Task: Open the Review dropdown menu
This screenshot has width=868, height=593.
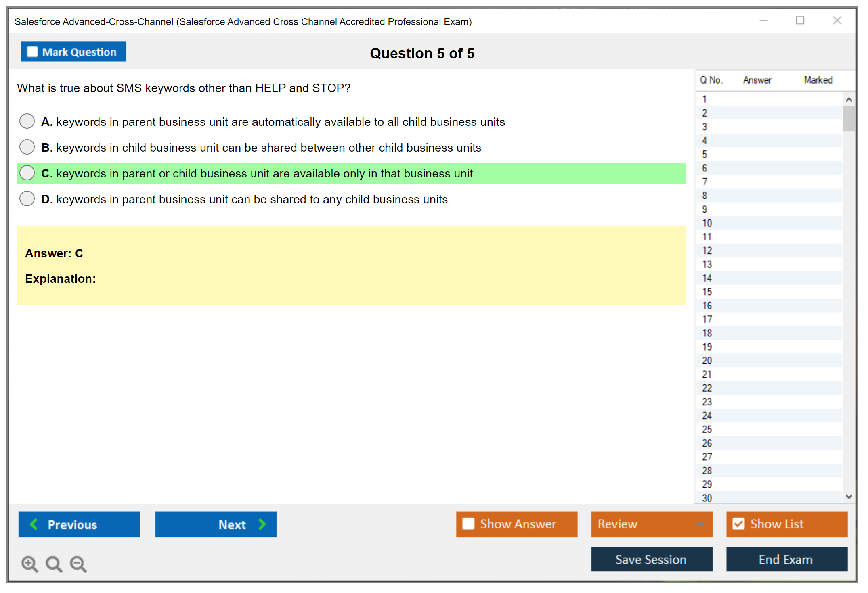Action: point(651,524)
